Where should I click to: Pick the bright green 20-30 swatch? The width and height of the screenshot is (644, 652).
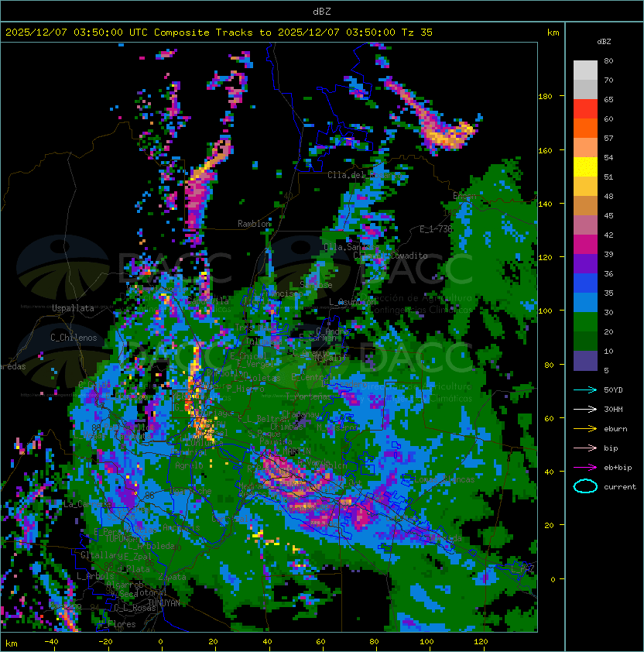(x=585, y=322)
